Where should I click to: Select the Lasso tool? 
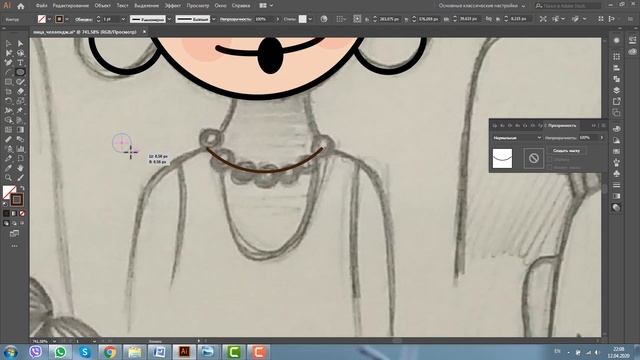[20, 53]
